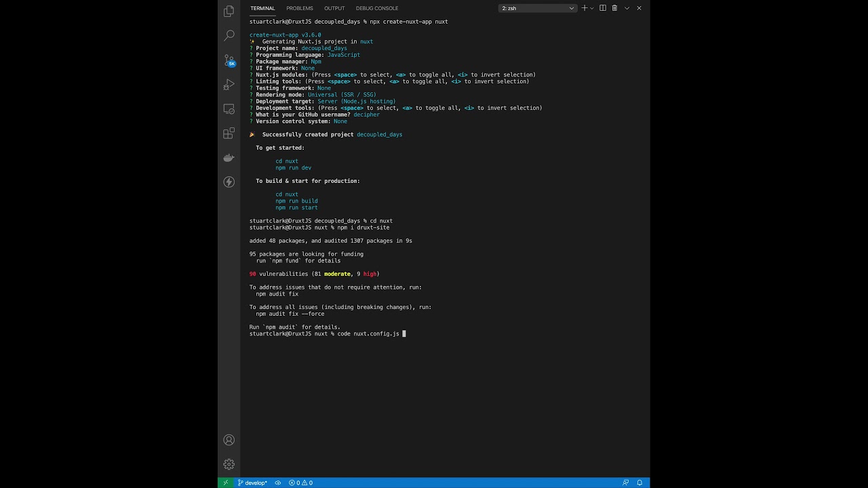This screenshot has height=488, width=868.
Task: Click the develop* git branch indicator
Action: tap(252, 483)
